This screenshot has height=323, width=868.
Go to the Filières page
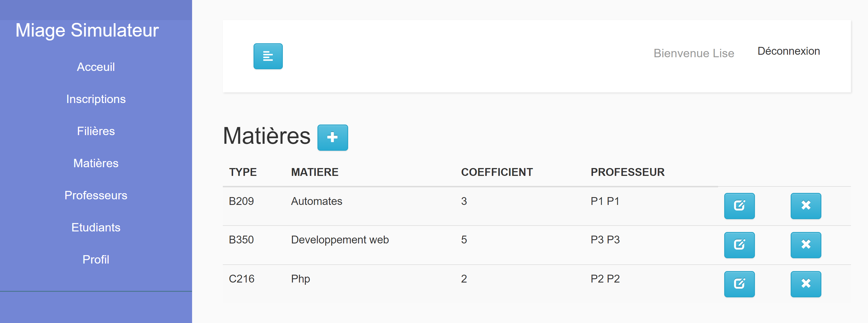(x=96, y=131)
